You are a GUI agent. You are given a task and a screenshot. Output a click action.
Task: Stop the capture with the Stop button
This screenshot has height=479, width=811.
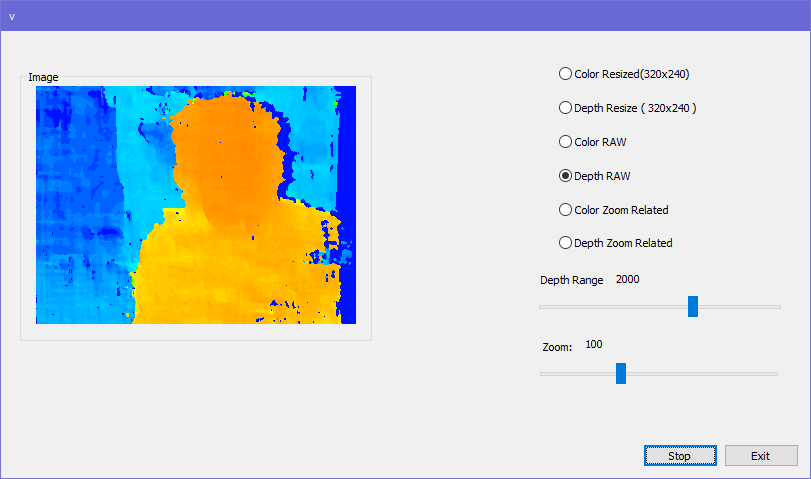(x=680, y=456)
